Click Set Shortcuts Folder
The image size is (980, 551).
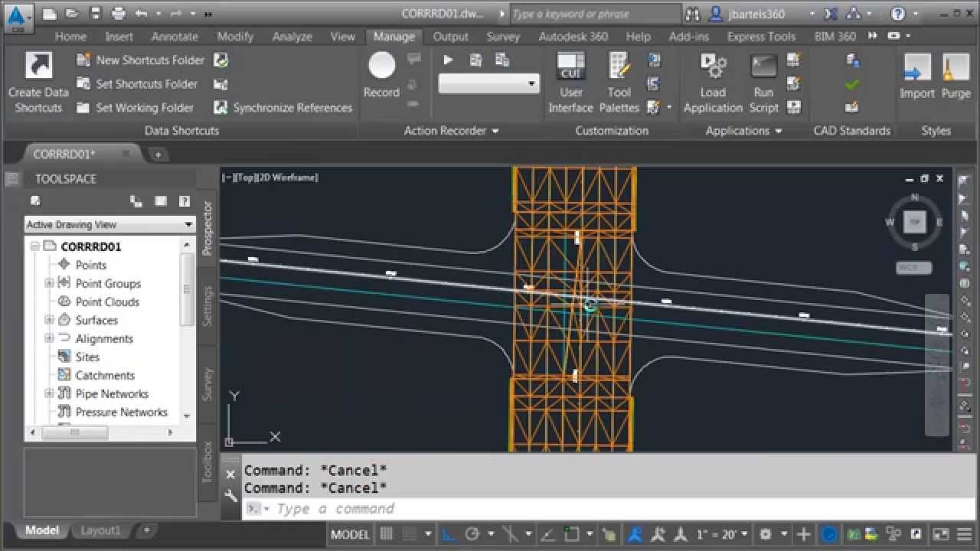[x=137, y=84]
